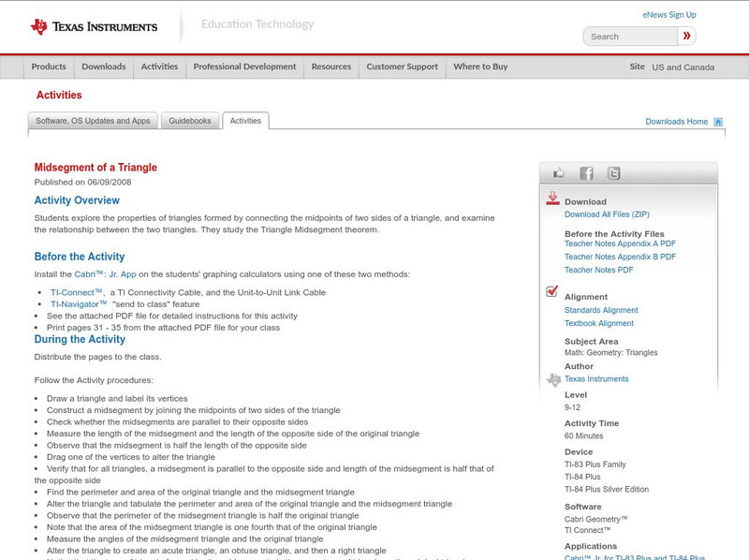Open the Customer Support menu

tap(403, 66)
